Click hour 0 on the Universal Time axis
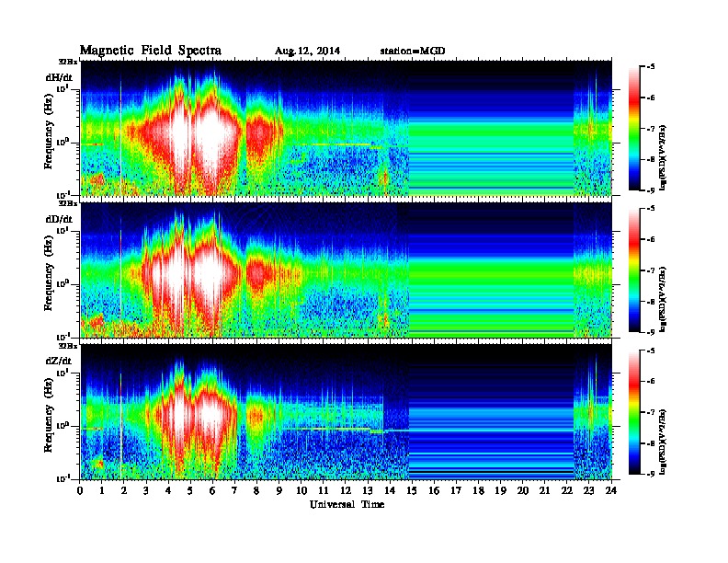The width and height of the screenshot is (728, 563). tap(80, 490)
